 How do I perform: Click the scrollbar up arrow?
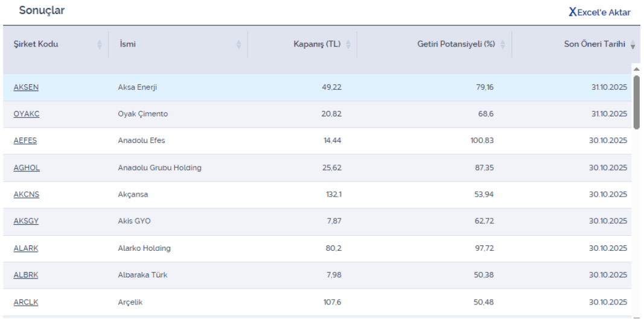pyautogui.click(x=636, y=69)
